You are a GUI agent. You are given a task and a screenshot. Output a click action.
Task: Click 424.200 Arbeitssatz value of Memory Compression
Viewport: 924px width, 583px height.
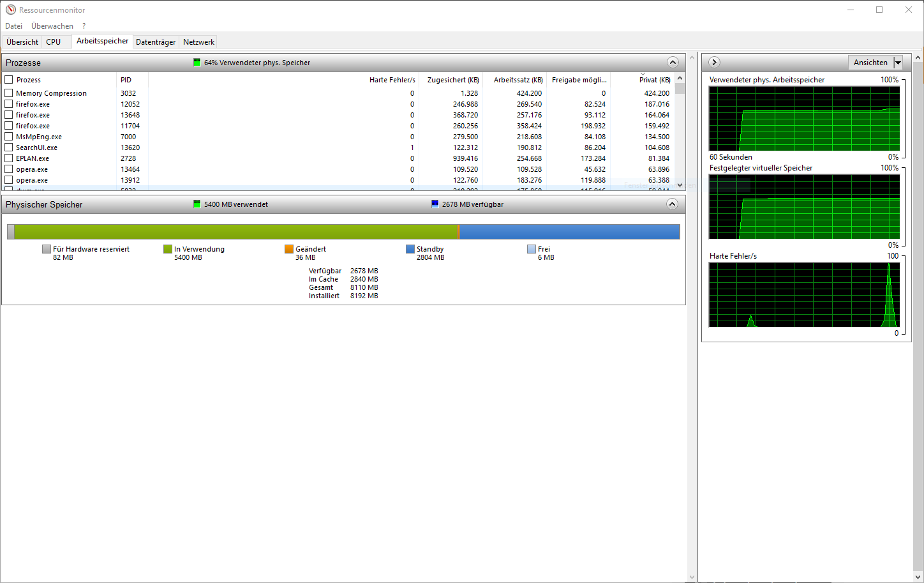[x=529, y=93]
